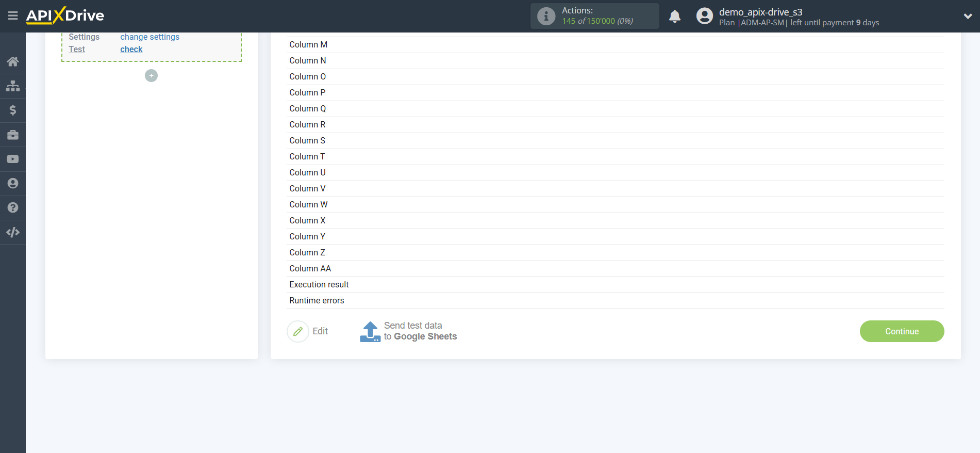Select the Column P row
Viewport: 980px width, 453px height.
coord(615,93)
